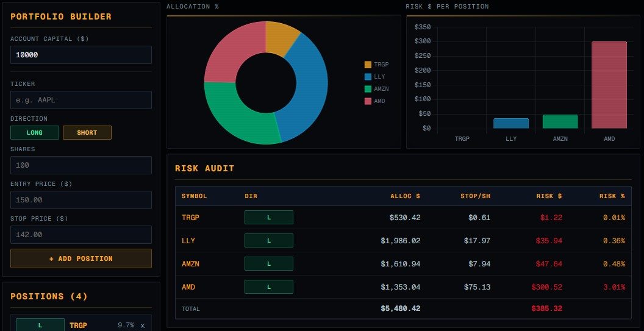Click the 0.36% risk percentage
The height and width of the screenshot is (331, 644).
[614, 241]
